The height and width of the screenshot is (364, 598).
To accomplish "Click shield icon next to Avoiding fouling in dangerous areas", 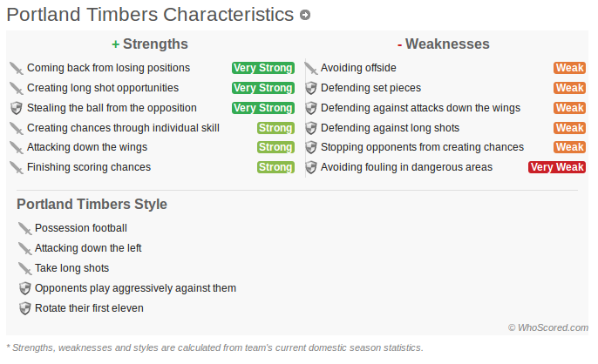I will pyautogui.click(x=311, y=167).
